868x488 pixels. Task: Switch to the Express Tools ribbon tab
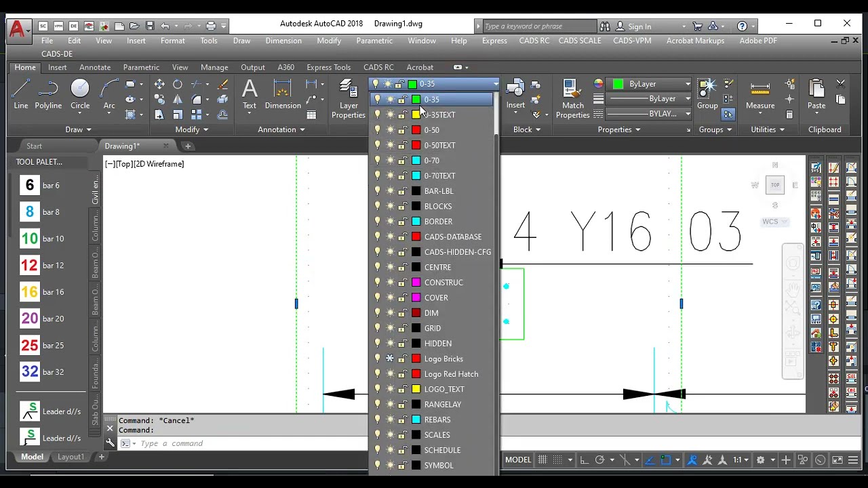pos(328,67)
